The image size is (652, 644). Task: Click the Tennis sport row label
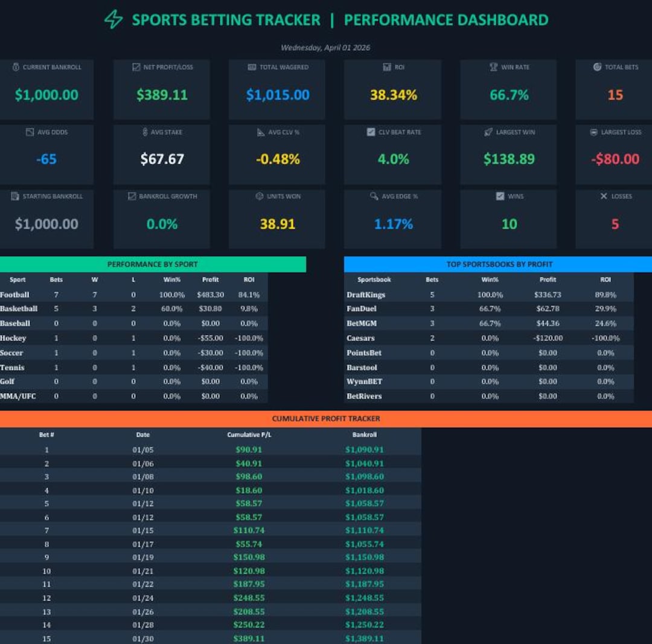(x=12, y=368)
